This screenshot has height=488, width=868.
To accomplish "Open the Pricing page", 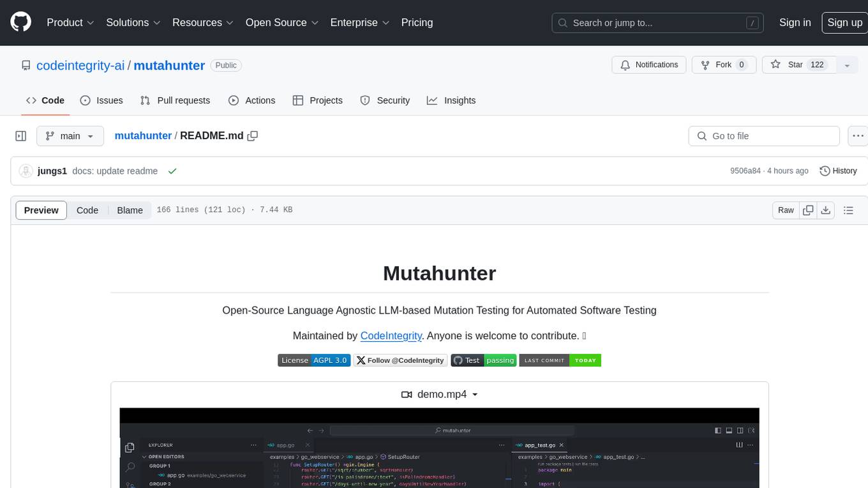I will (417, 22).
